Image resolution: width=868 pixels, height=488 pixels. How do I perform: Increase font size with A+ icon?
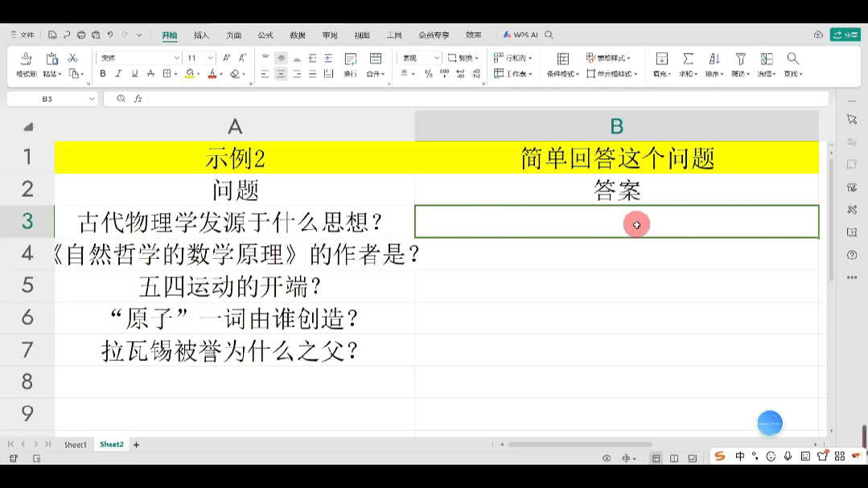227,58
